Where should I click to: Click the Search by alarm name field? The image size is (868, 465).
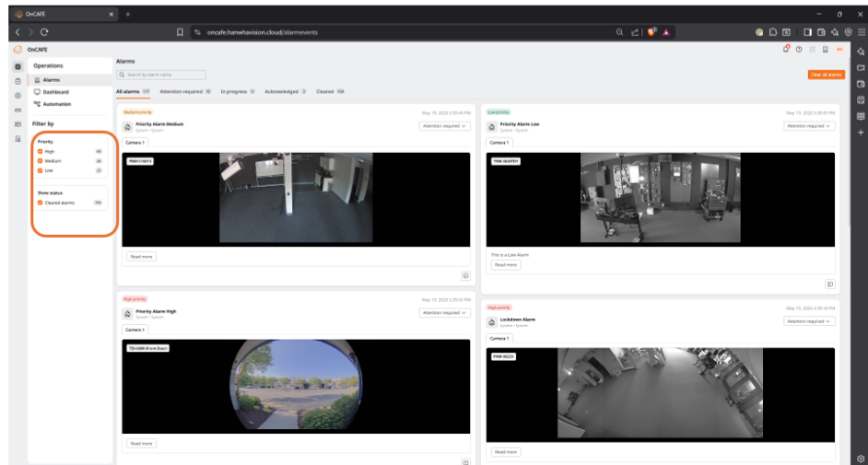pyautogui.click(x=161, y=75)
